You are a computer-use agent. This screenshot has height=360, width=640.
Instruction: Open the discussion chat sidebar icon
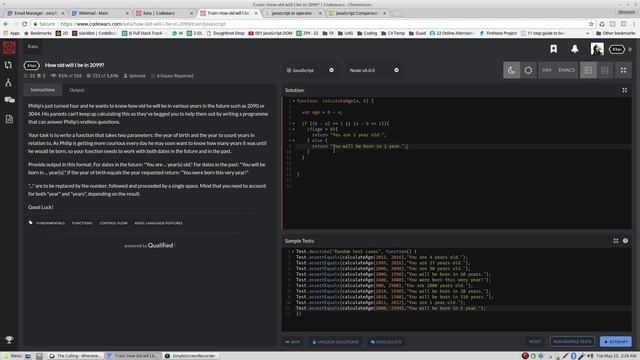coord(9,100)
